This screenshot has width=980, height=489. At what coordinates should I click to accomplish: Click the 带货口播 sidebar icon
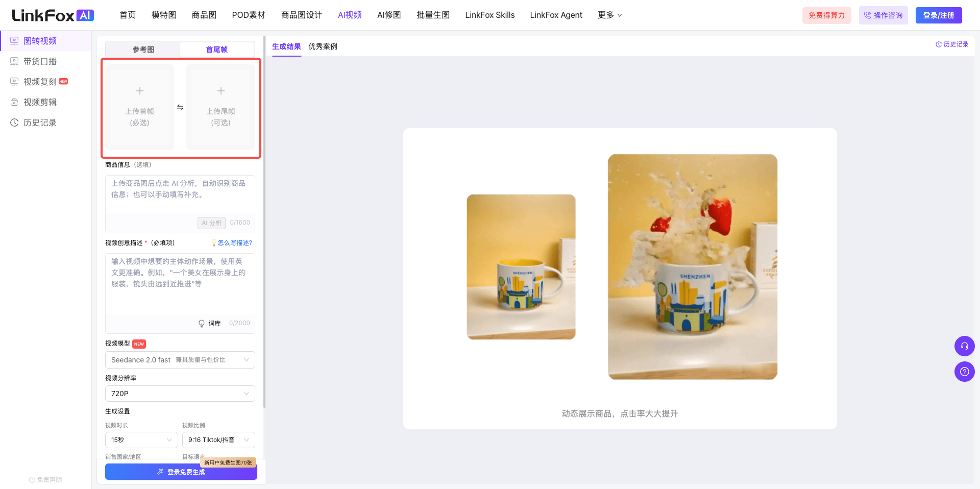[14, 61]
